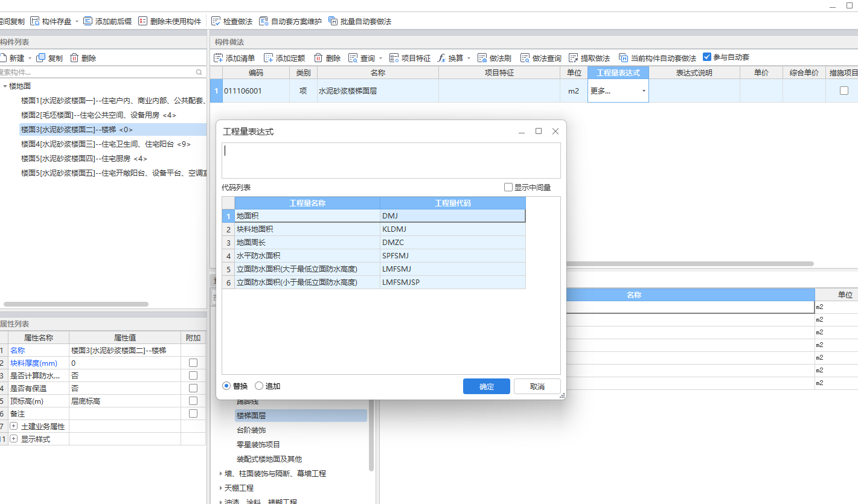Click the 块料厚度(mm) value cell 0
The image size is (858, 504).
pyautogui.click(x=125, y=363)
